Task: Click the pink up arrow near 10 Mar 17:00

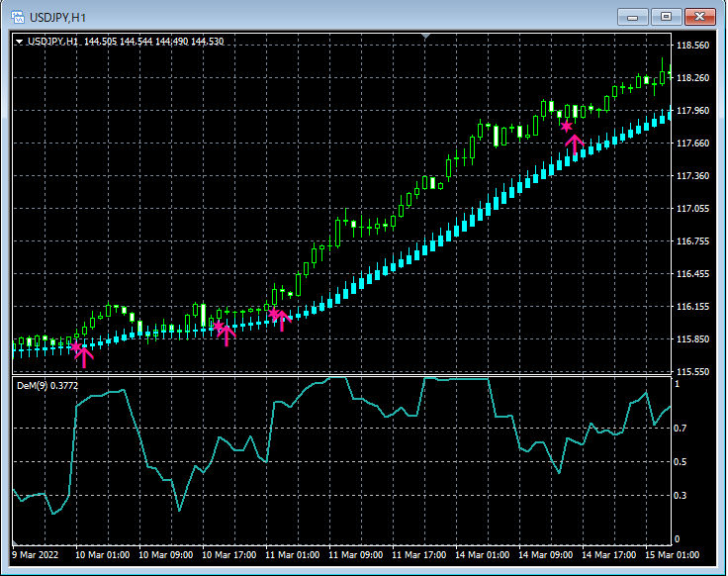Action: tap(227, 335)
